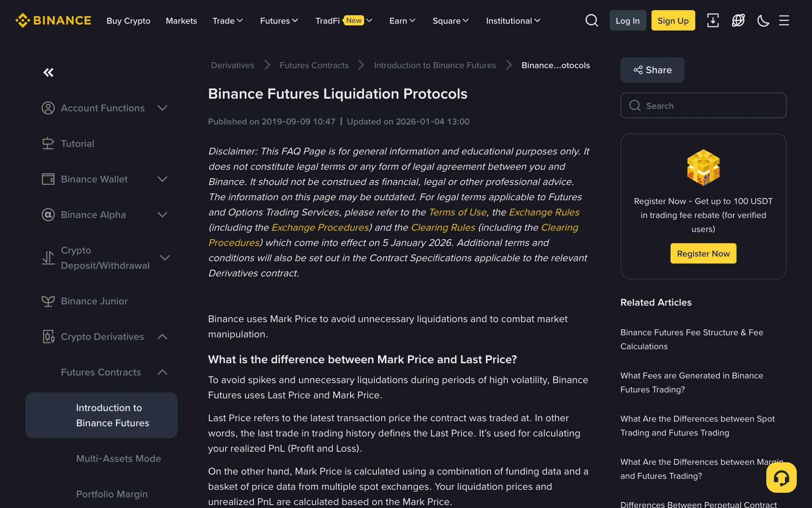Click the download app icon
This screenshot has width=812, height=508.
pos(713,20)
